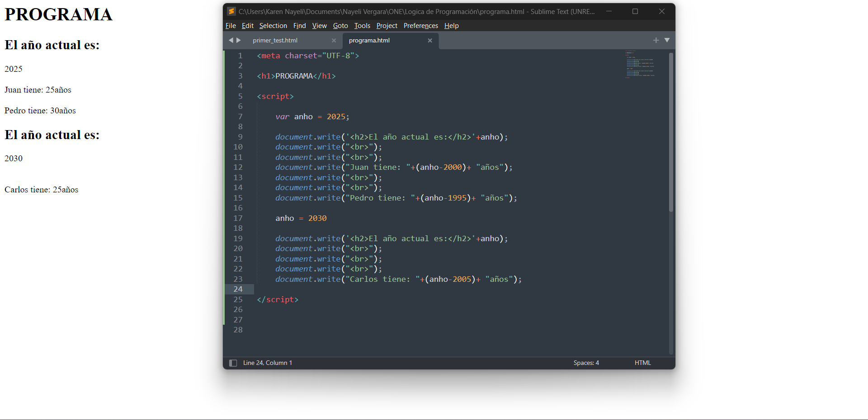Click the closing </script> tag line
868x420 pixels.
(x=278, y=299)
